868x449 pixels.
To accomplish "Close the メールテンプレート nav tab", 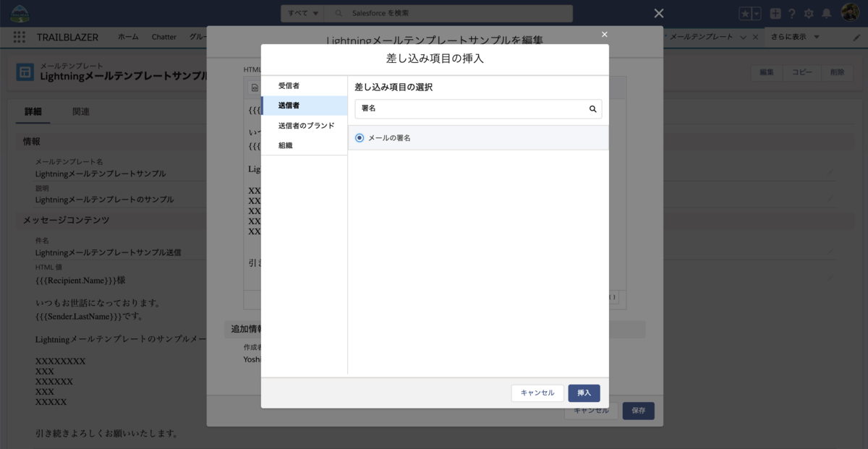I will click(756, 37).
